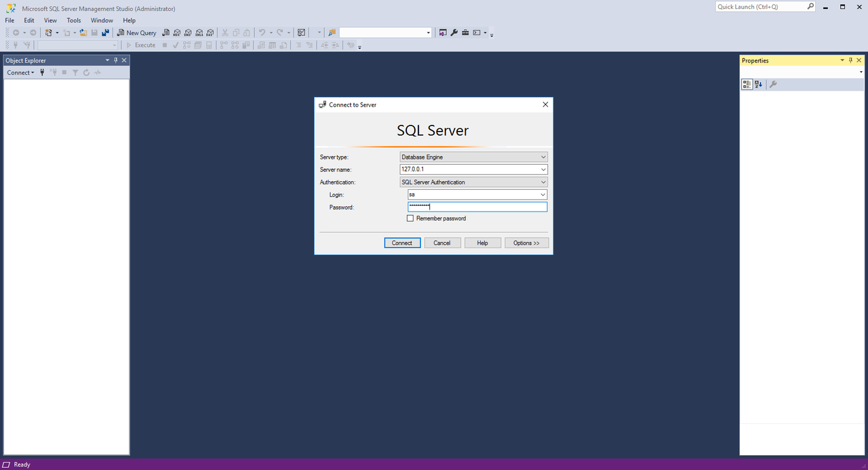Image resolution: width=868 pixels, height=470 pixels.
Task: Click Disconnect plug icon in Object Explorer
Action: pos(53,73)
